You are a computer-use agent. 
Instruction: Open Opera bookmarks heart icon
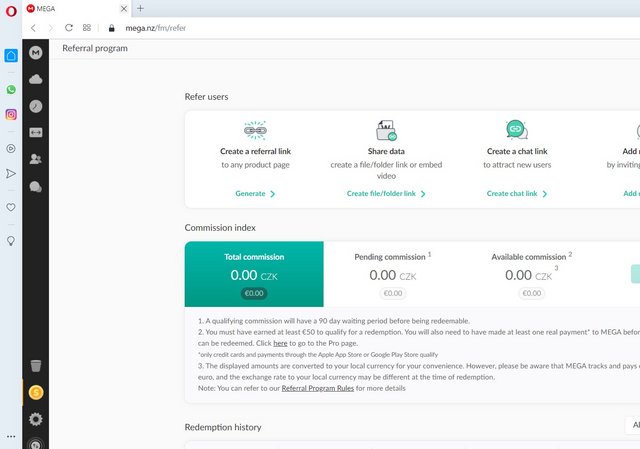(11, 207)
